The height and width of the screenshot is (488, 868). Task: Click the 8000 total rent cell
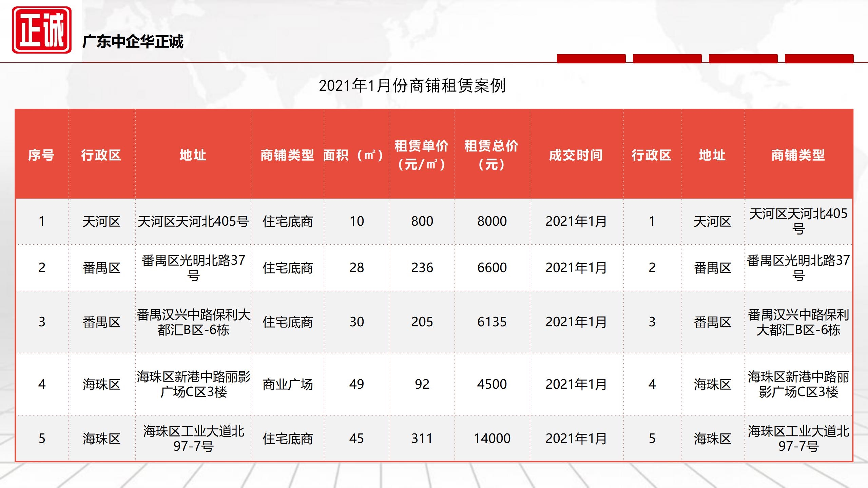click(492, 221)
